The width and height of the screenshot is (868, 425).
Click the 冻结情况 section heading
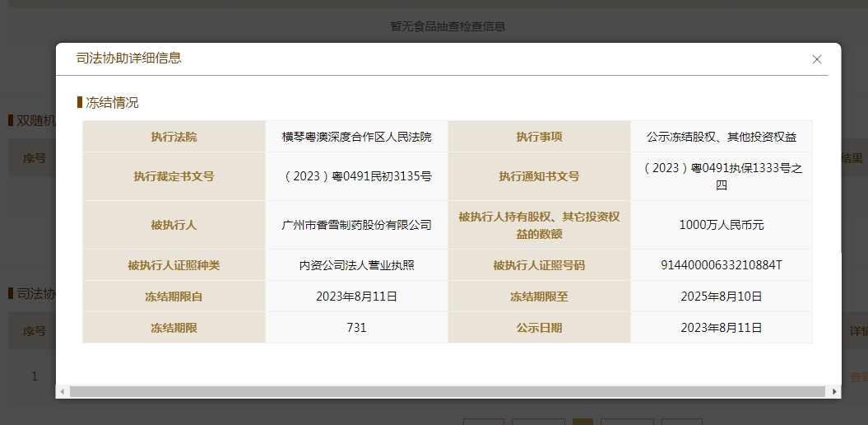tap(112, 102)
